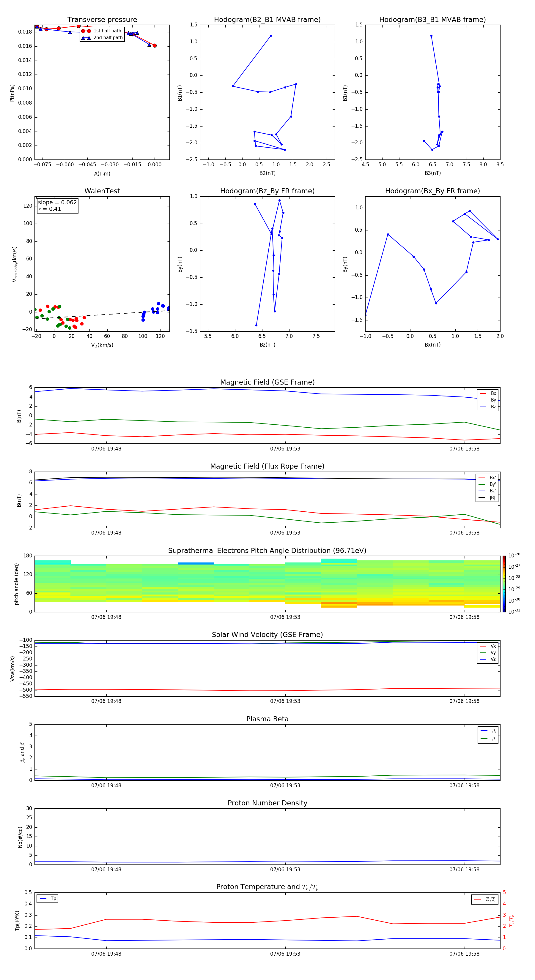The width and height of the screenshot is (535, 980).
Task: Select the "1st half path" legend entry
Action: click(x=102, y=31)
